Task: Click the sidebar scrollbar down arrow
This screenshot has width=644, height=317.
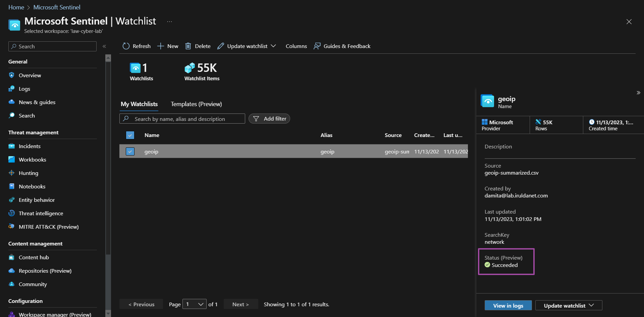Action: click(108, 313)
